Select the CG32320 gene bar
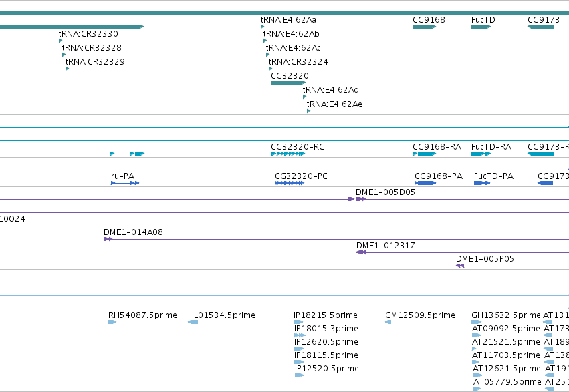 pos(288,83)
